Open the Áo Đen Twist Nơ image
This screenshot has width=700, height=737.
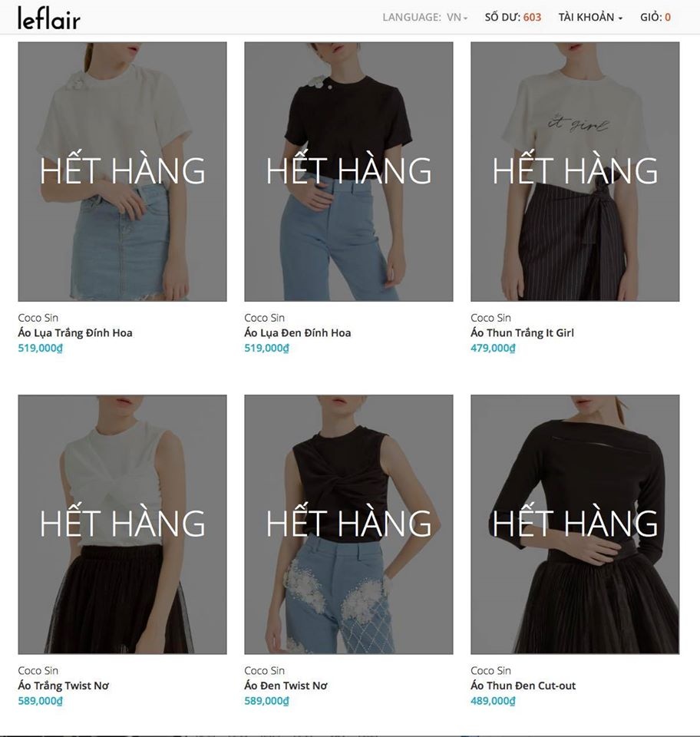348,524
